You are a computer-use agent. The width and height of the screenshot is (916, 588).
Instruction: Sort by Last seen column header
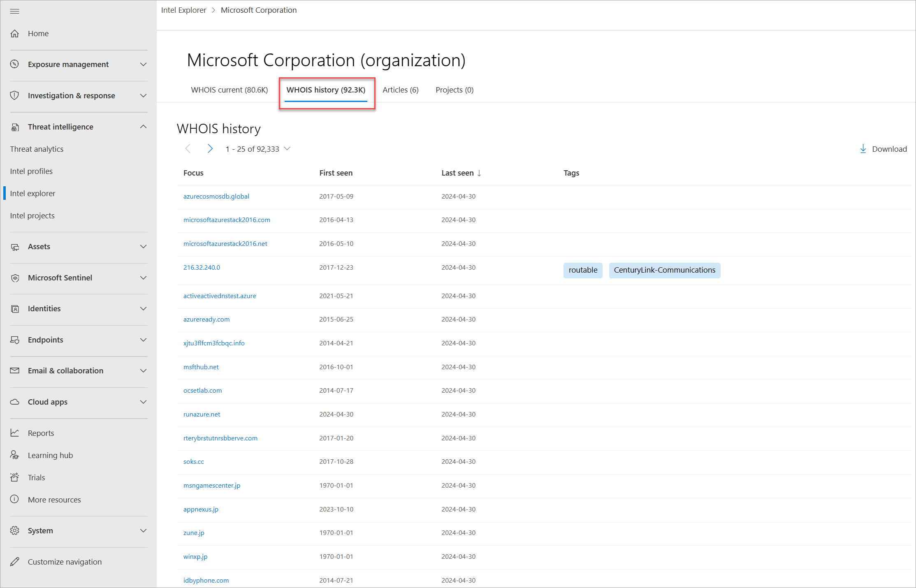(x=457, y=173)
